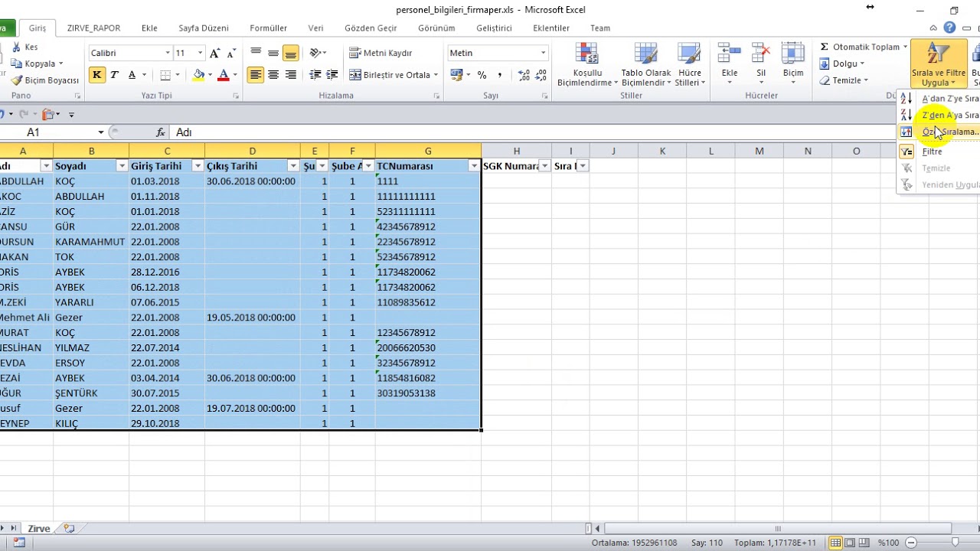Open the TCNumarası column filter arrow
Image resolution: width=980 pixels, height=551 pixels.
tap(474, 166)
